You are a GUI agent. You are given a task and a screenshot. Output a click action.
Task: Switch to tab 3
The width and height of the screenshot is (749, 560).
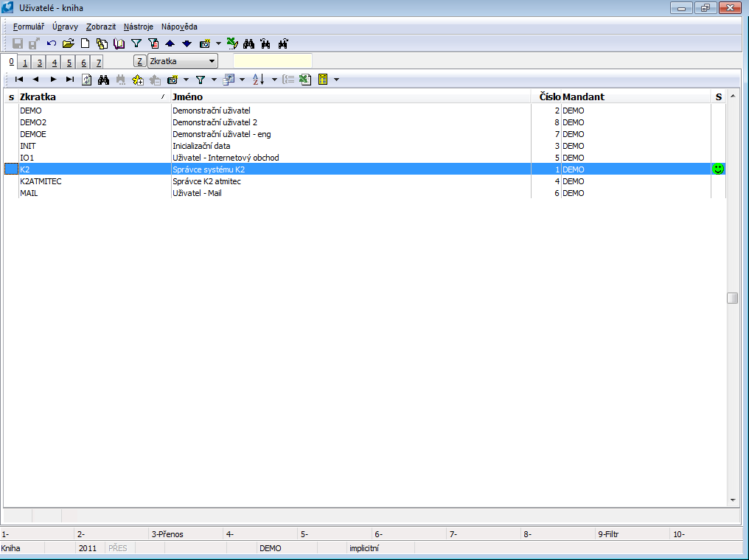[x=40, y=63]
